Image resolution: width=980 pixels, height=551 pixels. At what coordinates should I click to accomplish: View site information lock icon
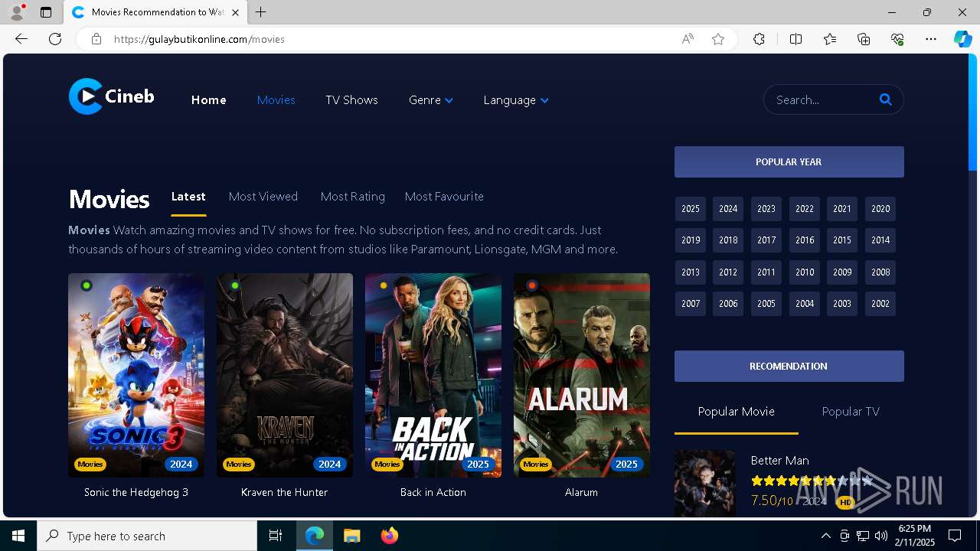tap(96, 39)
